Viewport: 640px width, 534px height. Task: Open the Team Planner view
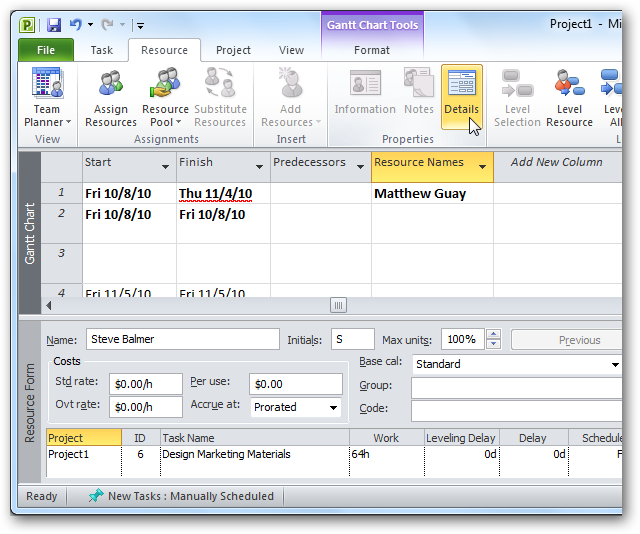(47, 98)
